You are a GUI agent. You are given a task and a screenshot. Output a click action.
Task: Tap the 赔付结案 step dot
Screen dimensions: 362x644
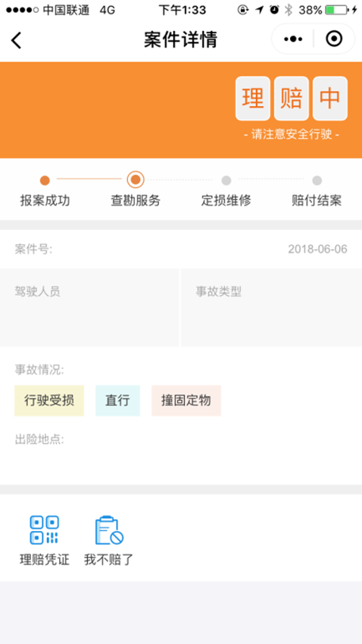click(x=317, y=180)
